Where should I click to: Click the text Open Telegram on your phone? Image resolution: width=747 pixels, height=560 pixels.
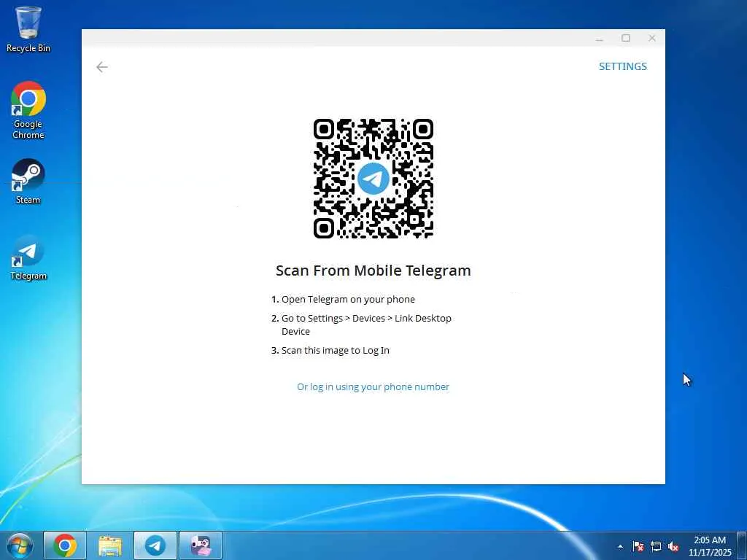coord(348,299)
